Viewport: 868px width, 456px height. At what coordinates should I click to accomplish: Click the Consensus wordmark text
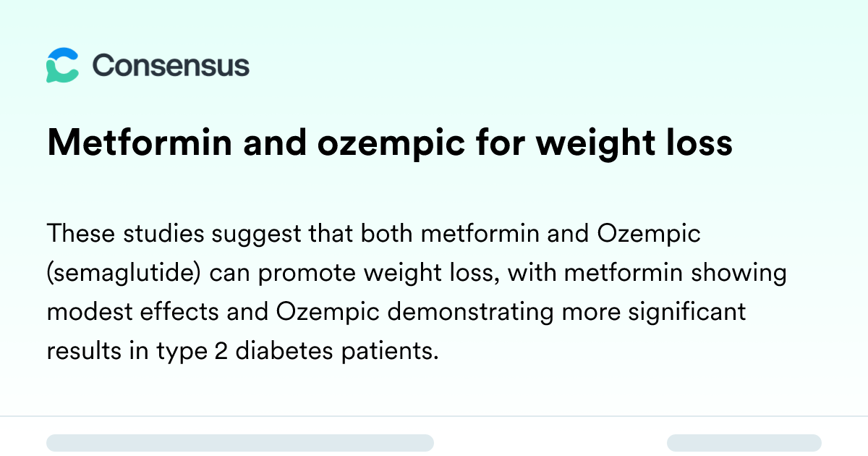171,66
